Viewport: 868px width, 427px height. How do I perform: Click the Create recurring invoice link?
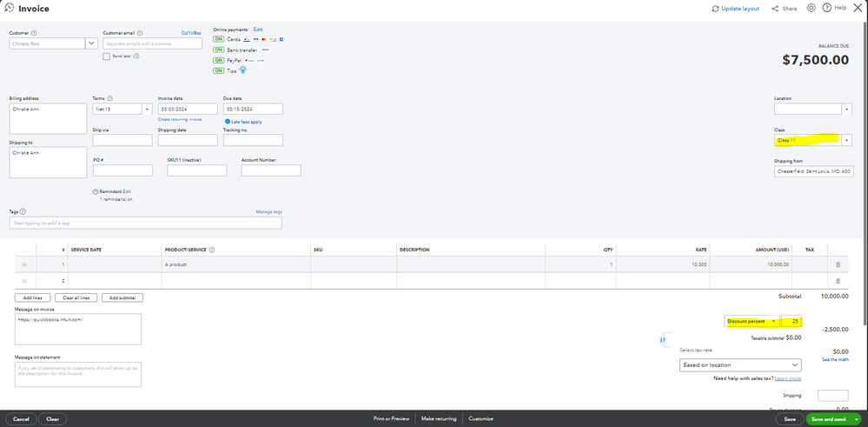[179, 120]
